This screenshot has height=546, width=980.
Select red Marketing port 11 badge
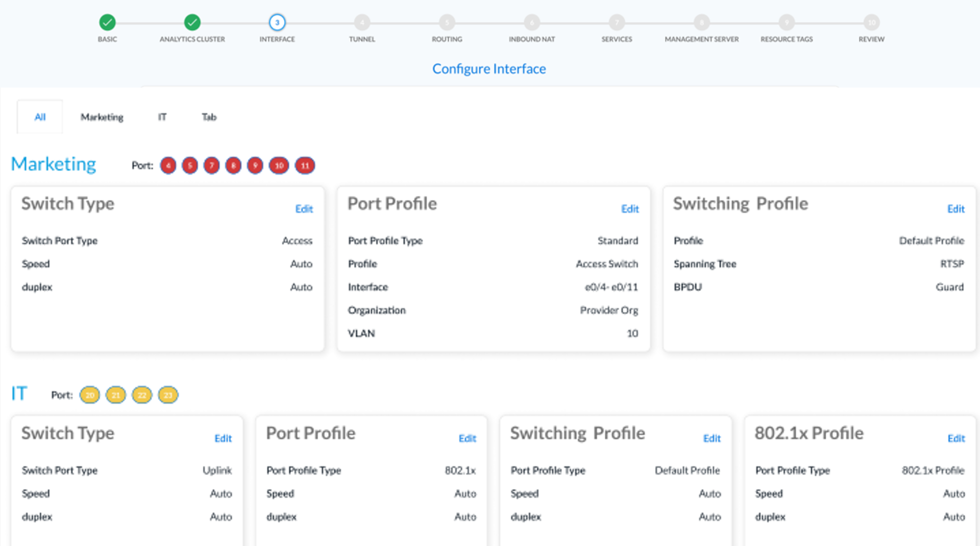click(x=305, y=165)
